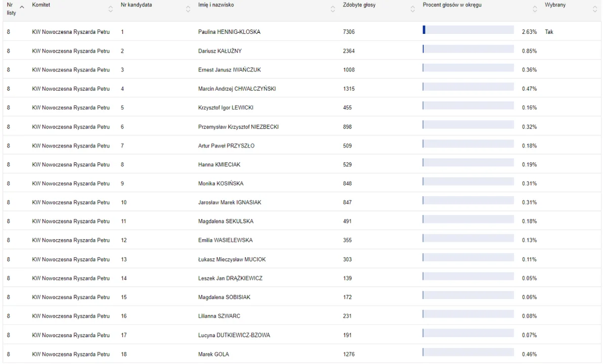Click vote count 7306
603x364 pixels.
click(x=349, y=32)
